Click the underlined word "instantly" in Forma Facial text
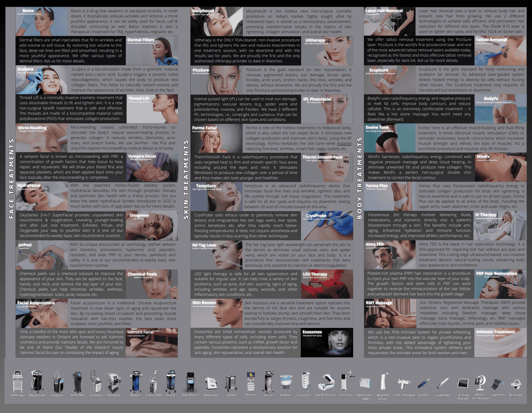Image resolution: width=532 pixels, height=413 pixels. point(344,144)
